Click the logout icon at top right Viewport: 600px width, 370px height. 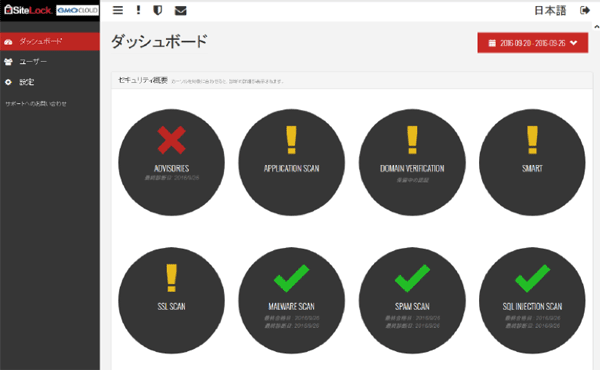pos(585,10)
